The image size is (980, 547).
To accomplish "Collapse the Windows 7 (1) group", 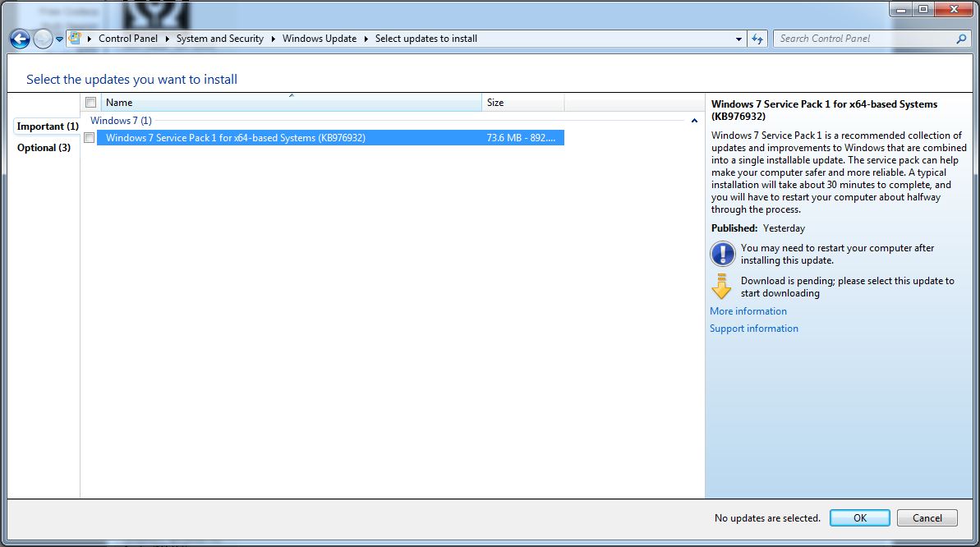I will (694, 121).
